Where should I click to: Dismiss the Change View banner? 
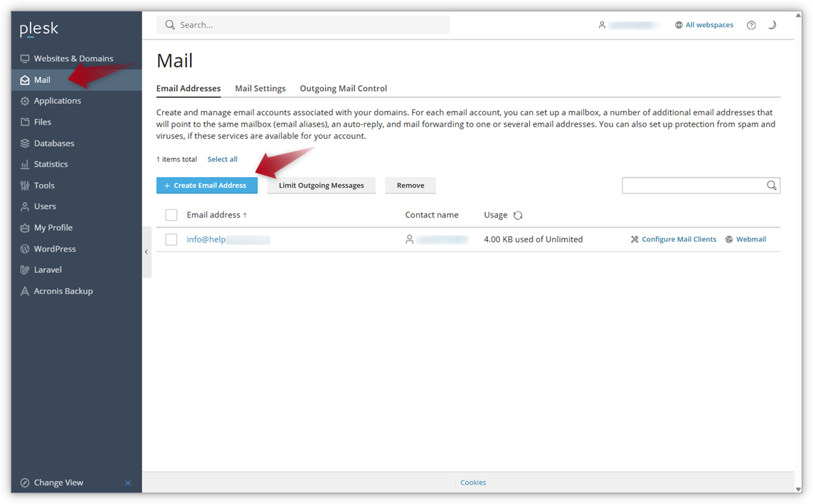tap(128, 483)
